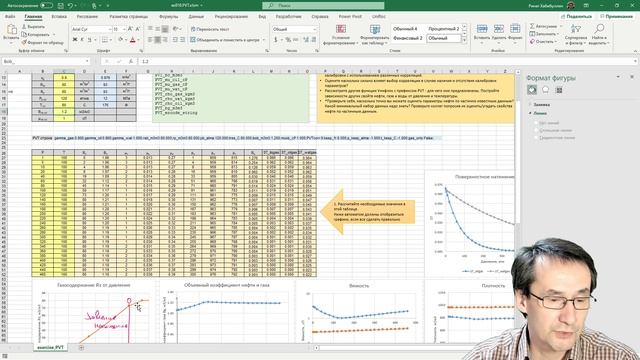The width and height of the screenshot is (640, 360).
Task: Click Format as Table (Форматировать как таблицу) icon
Action: [x=375, y=29]
